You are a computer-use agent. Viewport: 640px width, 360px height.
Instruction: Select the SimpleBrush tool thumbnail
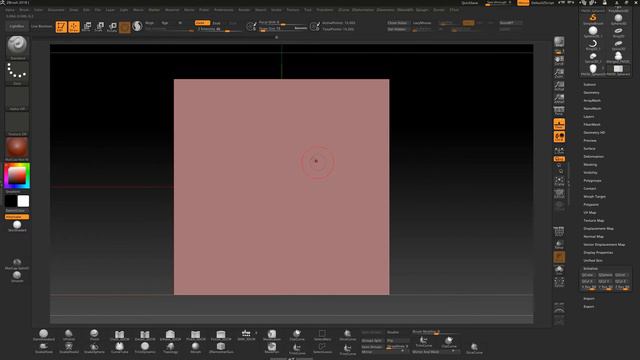[x=593, y=19]
